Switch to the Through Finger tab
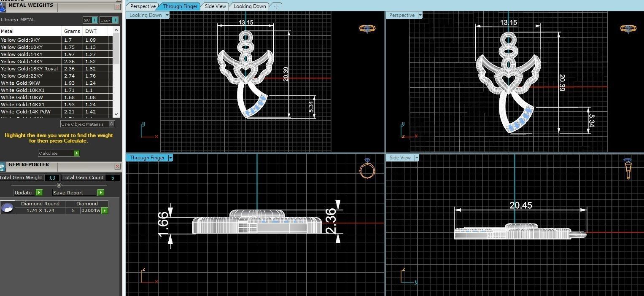 [x=180, y=6]
